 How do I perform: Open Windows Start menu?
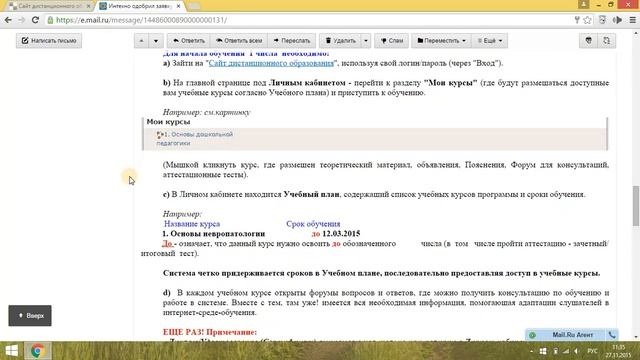(11, 351)
